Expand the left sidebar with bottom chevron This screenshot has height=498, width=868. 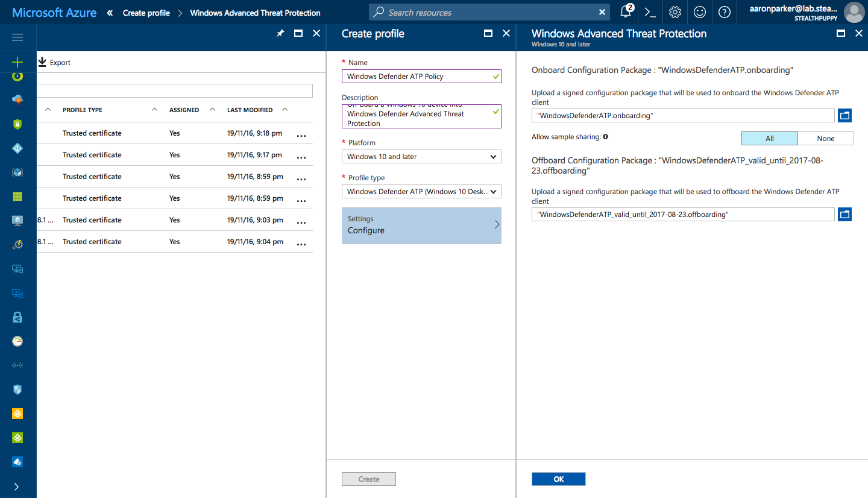pyautogui.click(x=16, y=487)
